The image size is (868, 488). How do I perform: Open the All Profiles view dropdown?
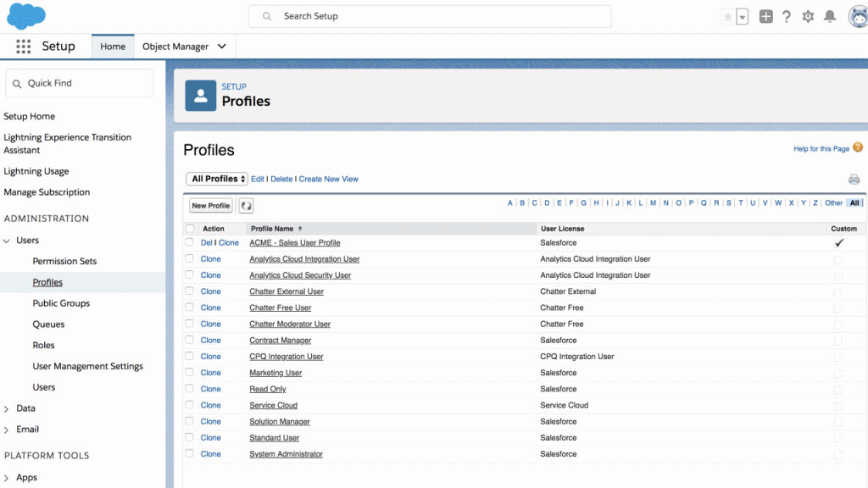[x=216, y=179]
